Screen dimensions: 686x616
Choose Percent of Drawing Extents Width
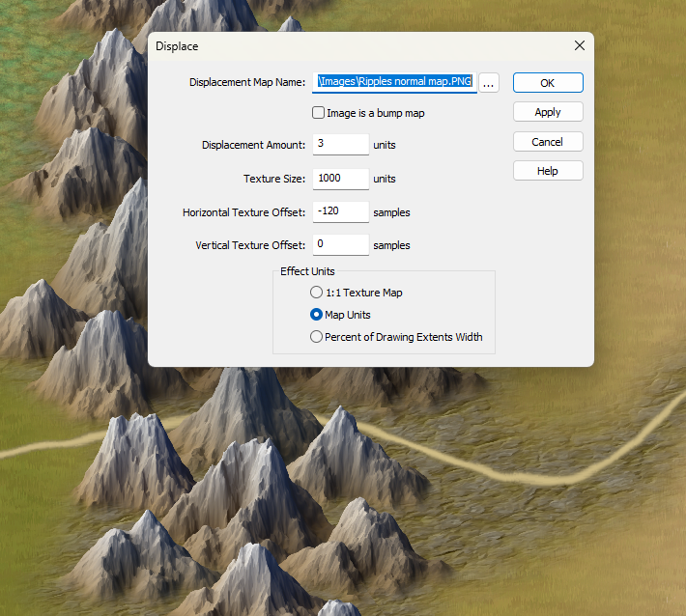pos(316,337)
